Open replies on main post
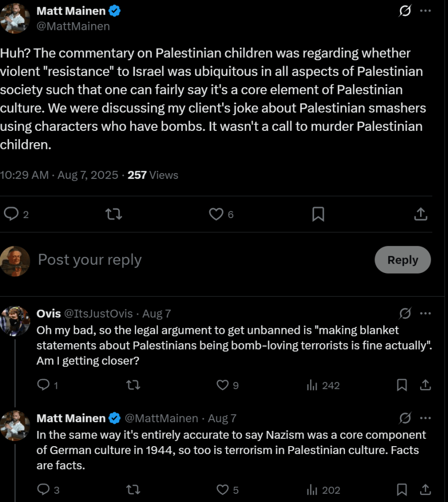Image resolution: width=448 pixels, height=502 pixels. pyautogui.click(x=11, y=214)
